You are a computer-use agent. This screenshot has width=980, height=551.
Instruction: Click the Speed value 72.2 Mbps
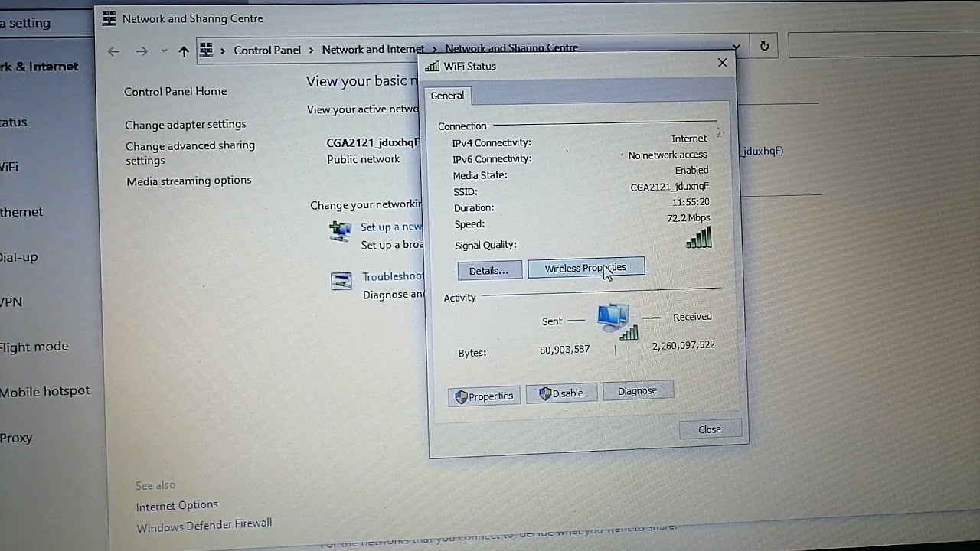tap(688, 218)
